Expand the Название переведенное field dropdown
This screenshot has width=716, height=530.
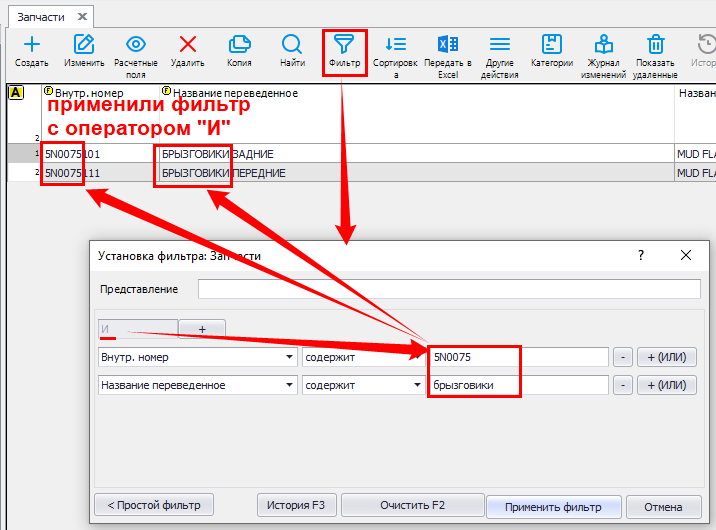tap(290, 385)
